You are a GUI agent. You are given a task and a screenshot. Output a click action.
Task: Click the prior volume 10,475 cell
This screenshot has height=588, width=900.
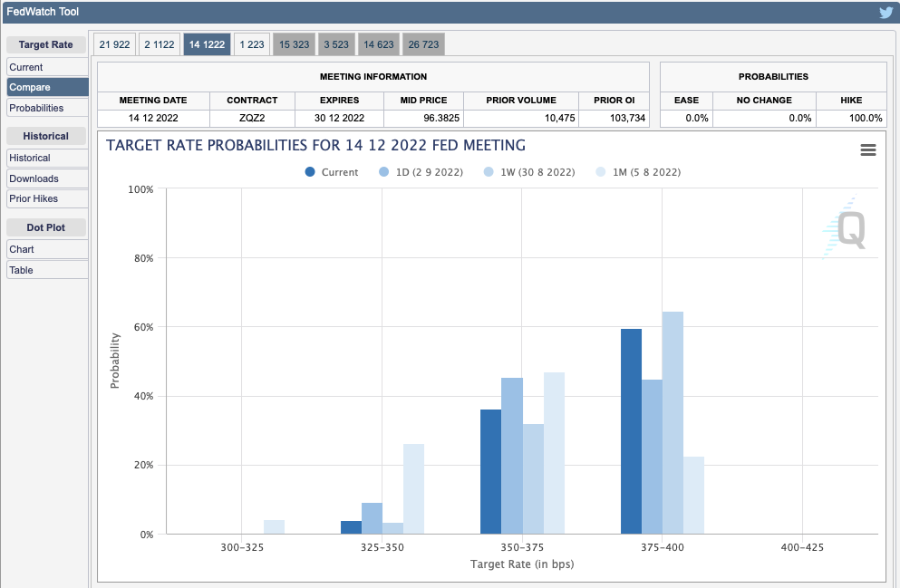(x=521, y=118)
